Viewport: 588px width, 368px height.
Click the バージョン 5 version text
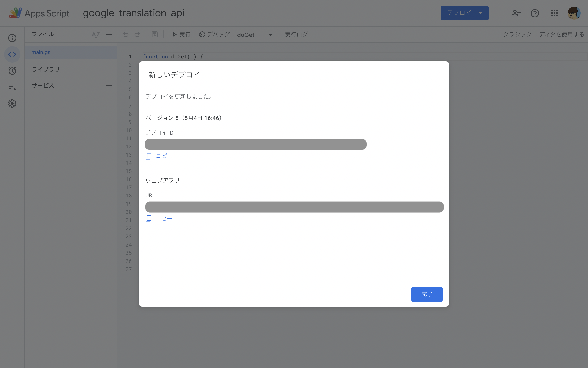tap(184, 118)
